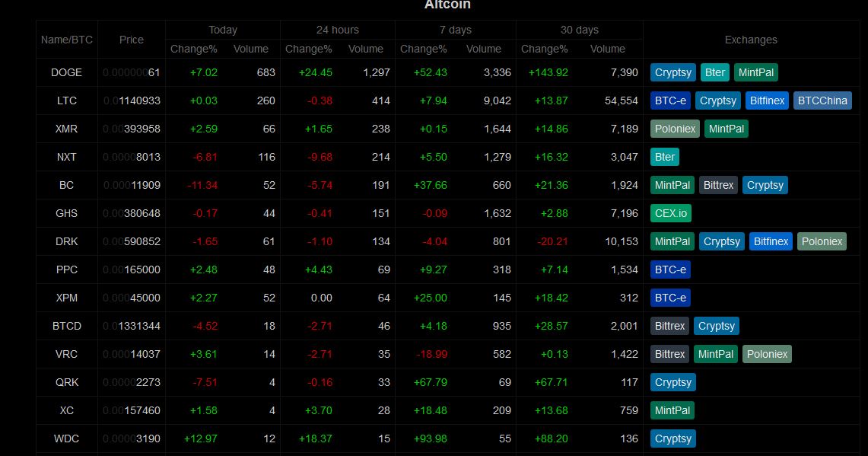Select DRK 30-day change -20.21
868x456 pixels.
tap(552, 242)
